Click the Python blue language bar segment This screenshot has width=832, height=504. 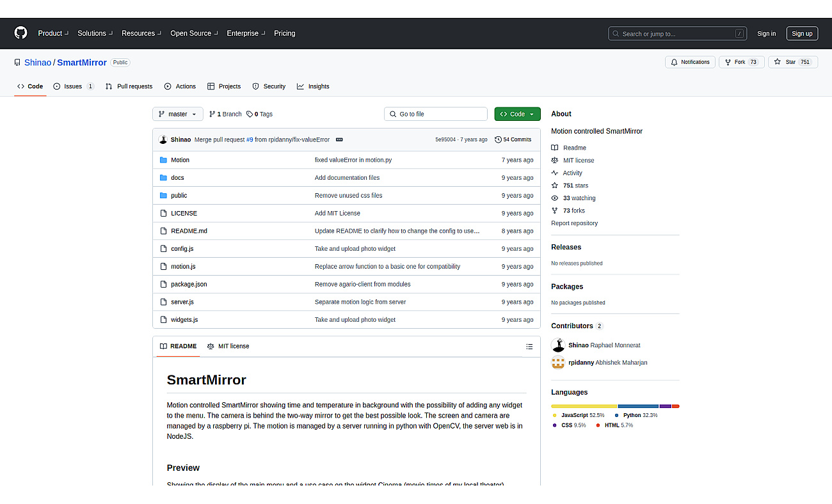pyautogui.click(x=638, y=406)
